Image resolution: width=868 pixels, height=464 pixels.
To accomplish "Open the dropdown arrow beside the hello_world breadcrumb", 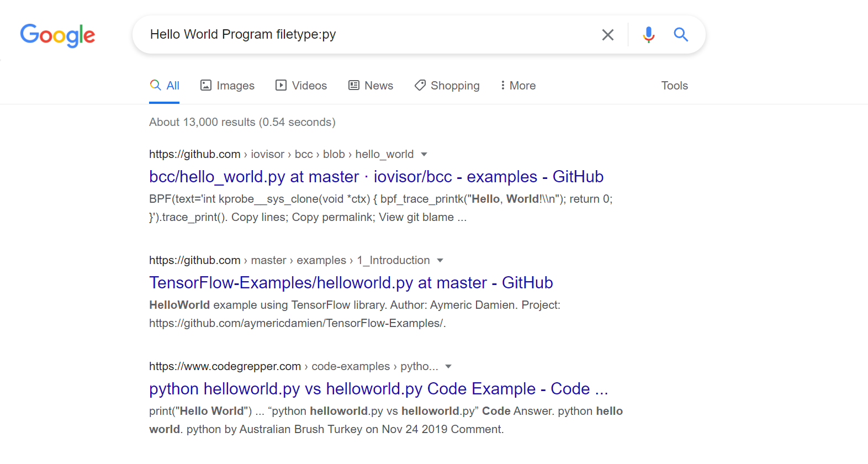I will coord(424,155).
